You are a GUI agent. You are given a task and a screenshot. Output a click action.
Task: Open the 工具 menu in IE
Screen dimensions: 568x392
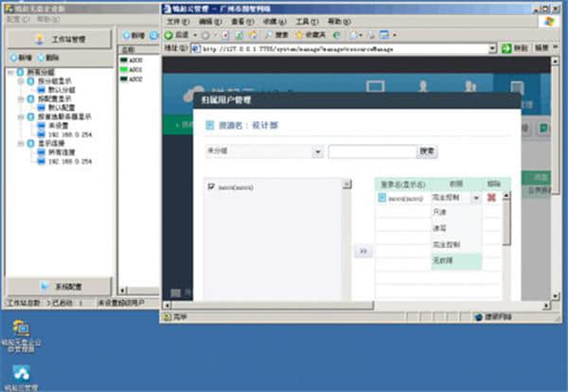point(307,22)
